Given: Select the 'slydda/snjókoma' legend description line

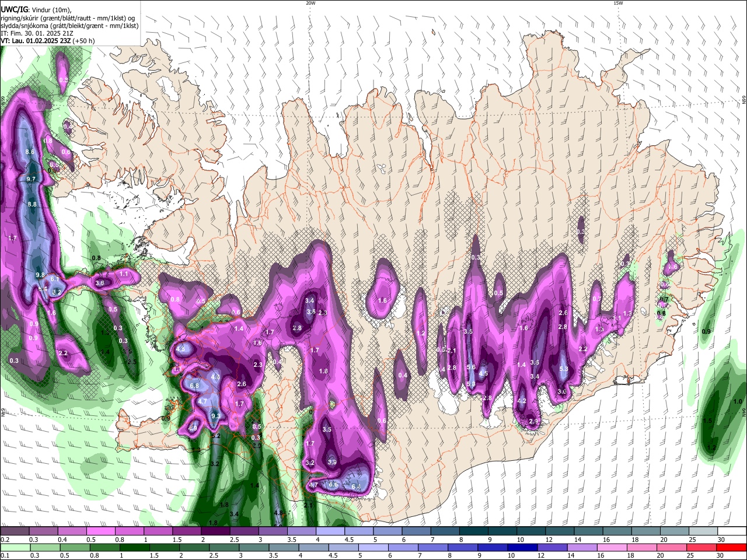Looking at the screenshot, I should tap(69, 26).
